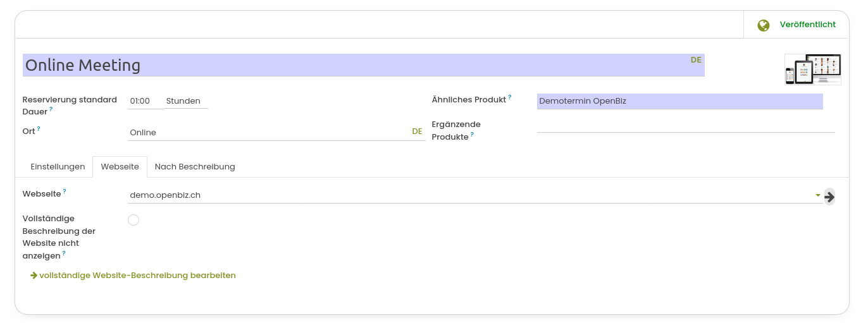The width and height of the screenshot is (868, 323).
Task: Click the Veröffentlicht status button
Action: 796,25
